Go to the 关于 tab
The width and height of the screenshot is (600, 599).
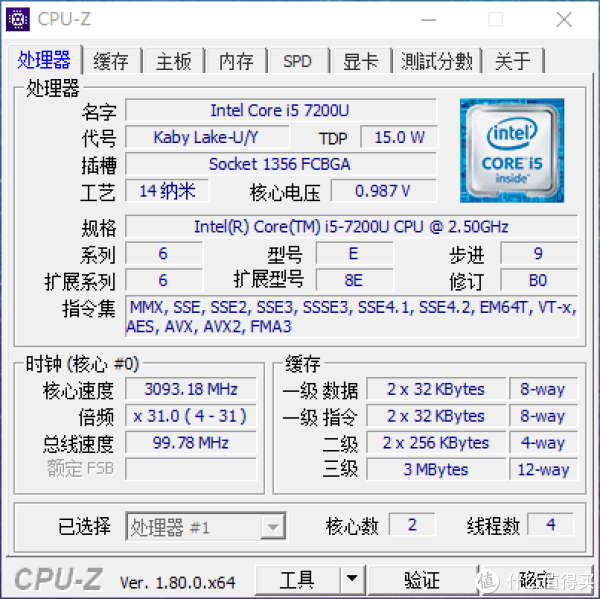click(513, 61)
